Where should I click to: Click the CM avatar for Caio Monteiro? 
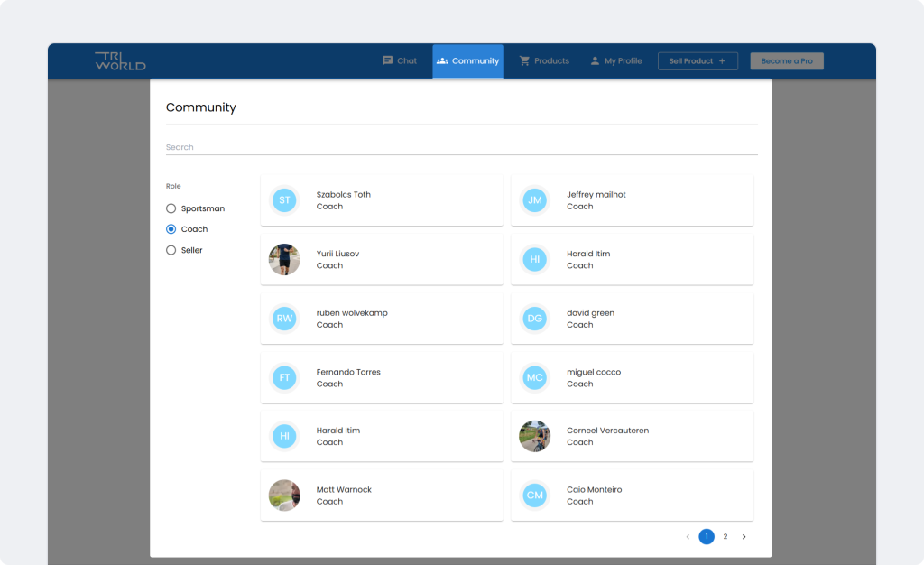click(x=535, y=496)
